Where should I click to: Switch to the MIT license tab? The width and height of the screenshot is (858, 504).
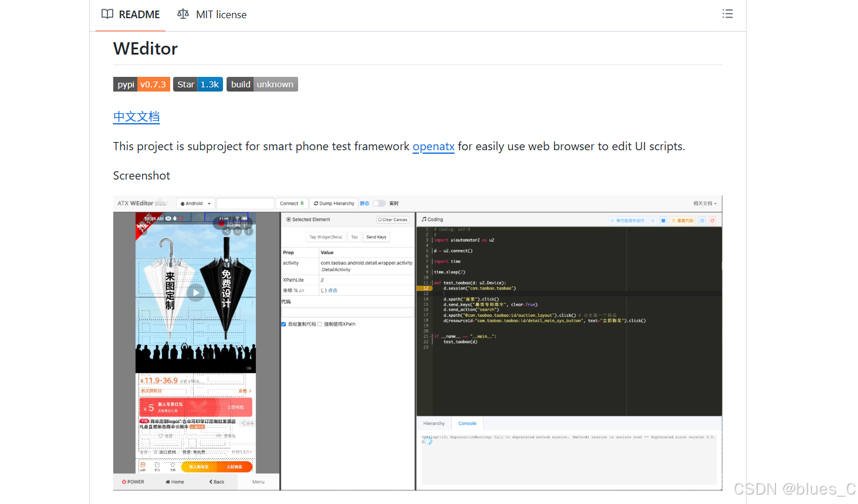pos(212,15)
